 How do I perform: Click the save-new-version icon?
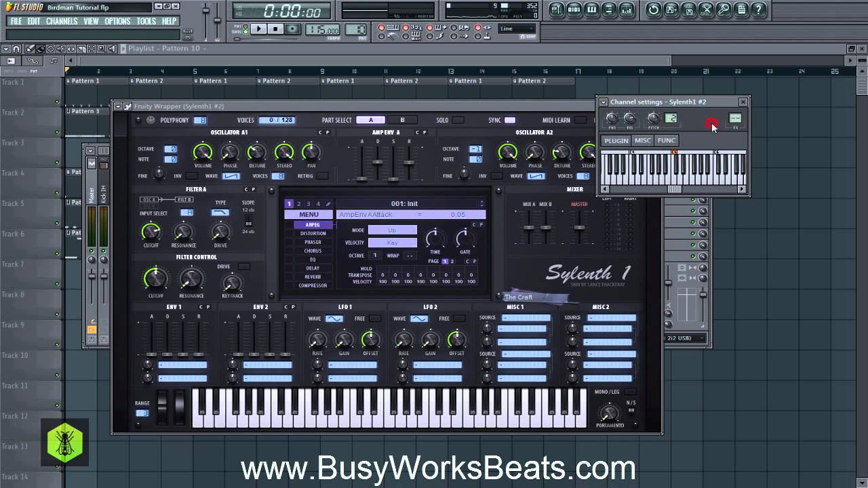[x=672, y=10]
